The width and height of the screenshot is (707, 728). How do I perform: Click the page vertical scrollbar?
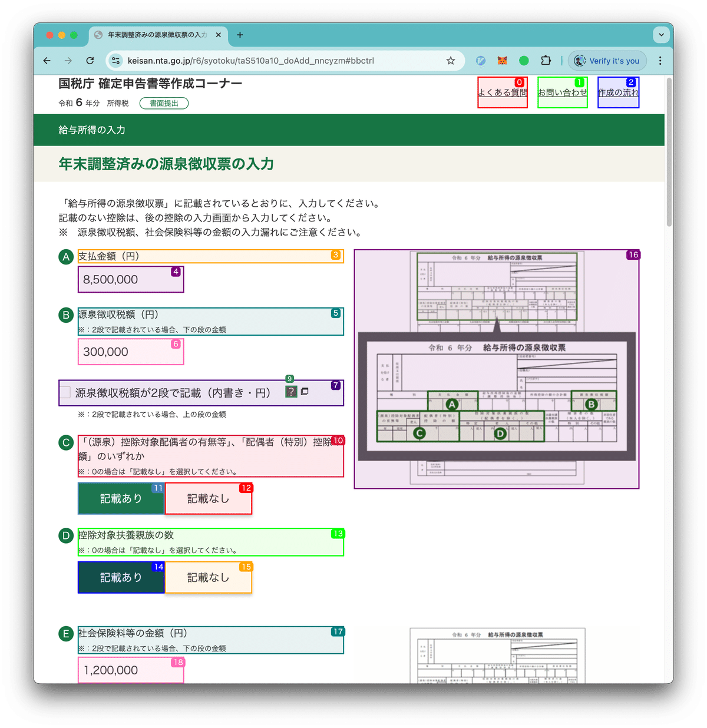pos(669,152)
